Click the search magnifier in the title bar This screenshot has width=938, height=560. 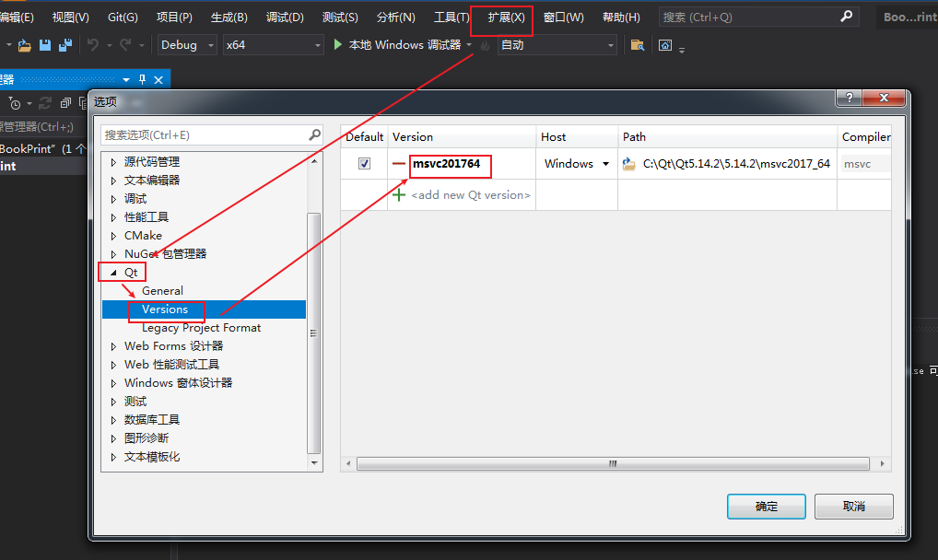(846, 17)
